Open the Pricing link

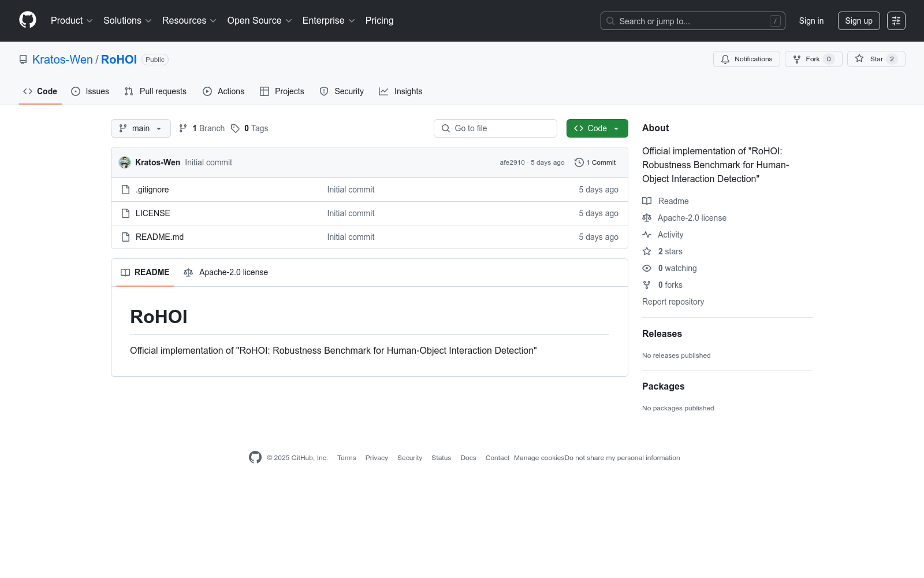tap(379, 20)
